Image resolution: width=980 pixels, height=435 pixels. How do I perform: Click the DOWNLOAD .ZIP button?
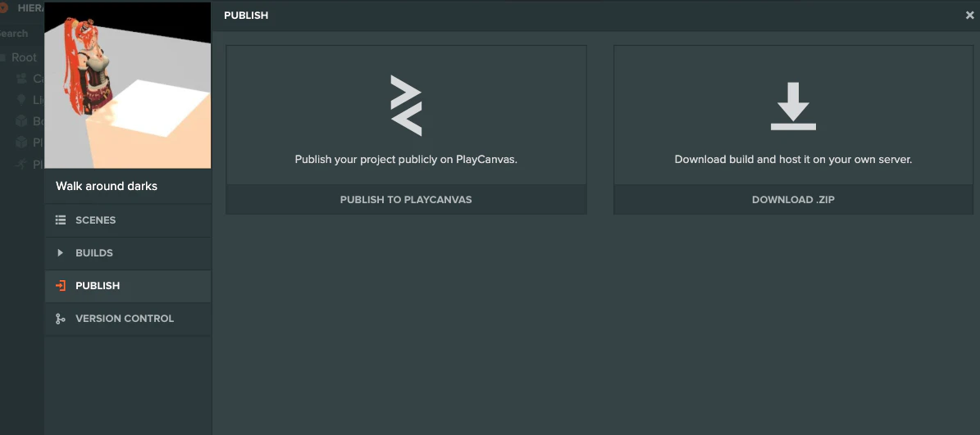(x=793, y=200)
